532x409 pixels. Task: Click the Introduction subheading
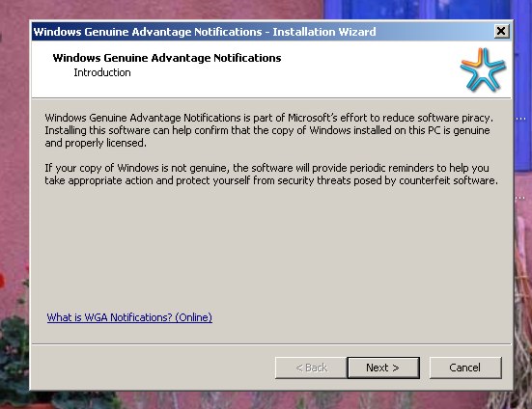[x=102, y=72]
